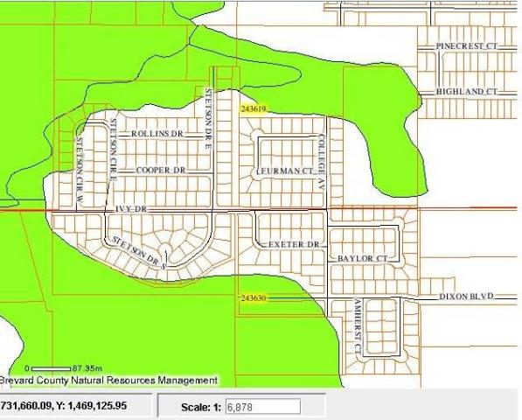
Task: Click the 87.35m scale bar
Action: [51, 368]
